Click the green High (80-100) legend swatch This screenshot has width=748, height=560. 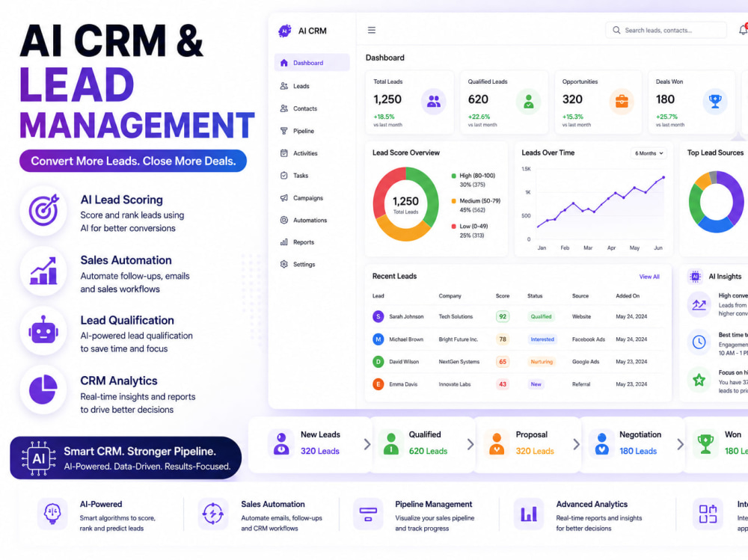(x=454, y=176)
